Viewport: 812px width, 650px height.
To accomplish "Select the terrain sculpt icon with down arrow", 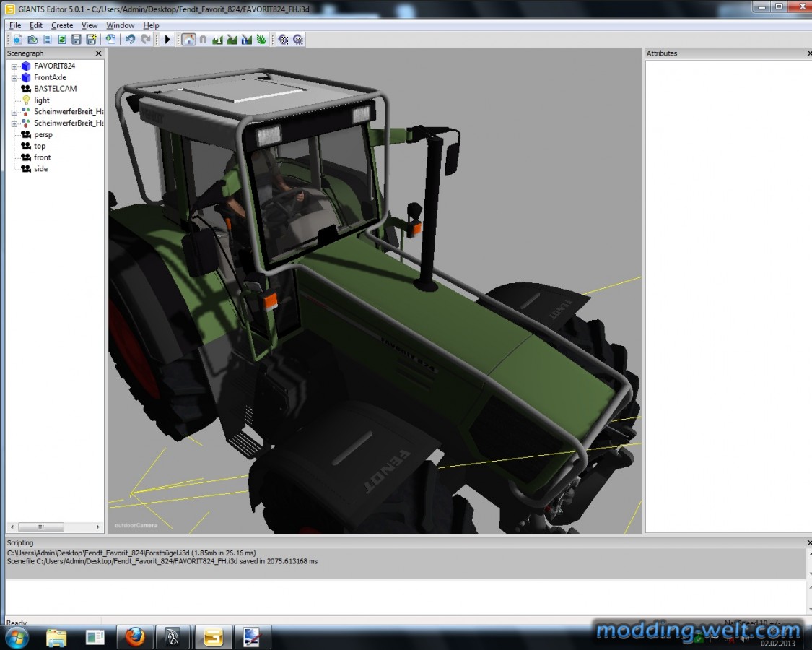I will tap(217, 40).
